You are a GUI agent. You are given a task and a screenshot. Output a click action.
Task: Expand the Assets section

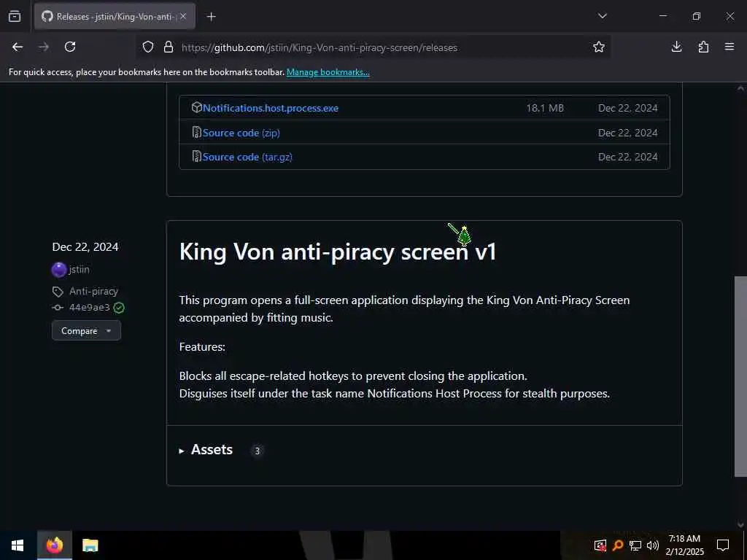[206, 449]
